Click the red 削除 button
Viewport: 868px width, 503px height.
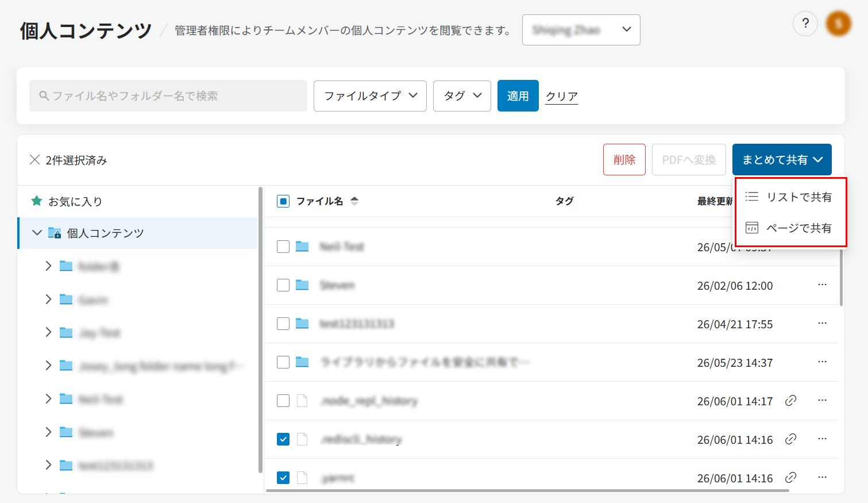(624, 159)
